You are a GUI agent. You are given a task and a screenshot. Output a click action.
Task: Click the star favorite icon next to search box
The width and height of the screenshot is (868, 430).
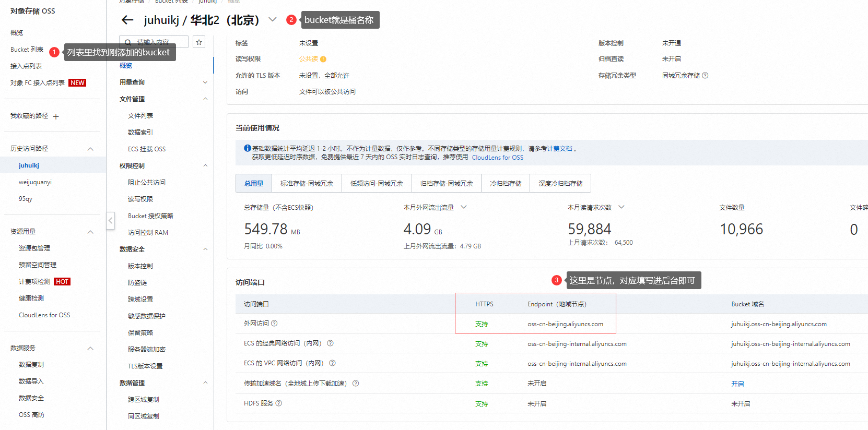tap(199, 42)
